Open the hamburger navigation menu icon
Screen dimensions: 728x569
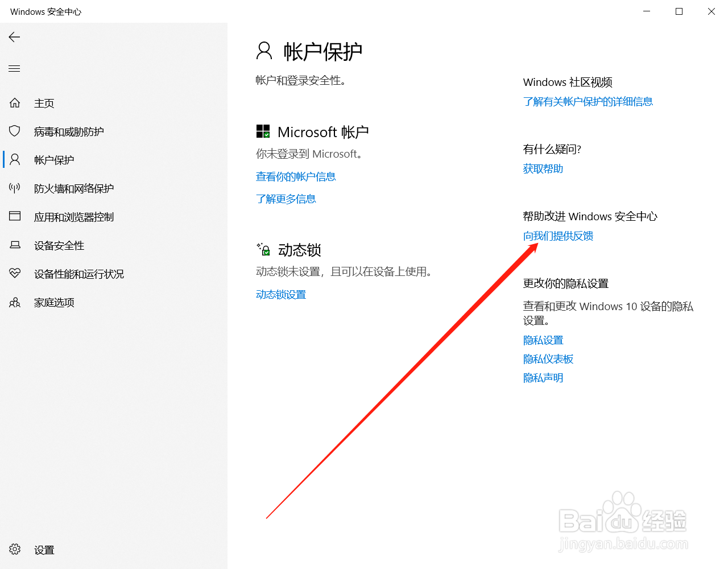pos(15,69)
